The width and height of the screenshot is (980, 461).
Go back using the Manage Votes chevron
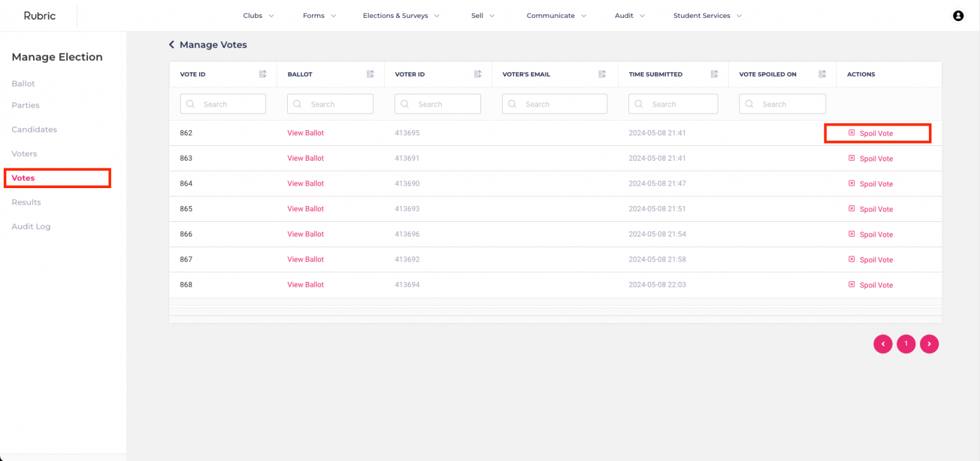pyautogui.click(x=171, y=45)
